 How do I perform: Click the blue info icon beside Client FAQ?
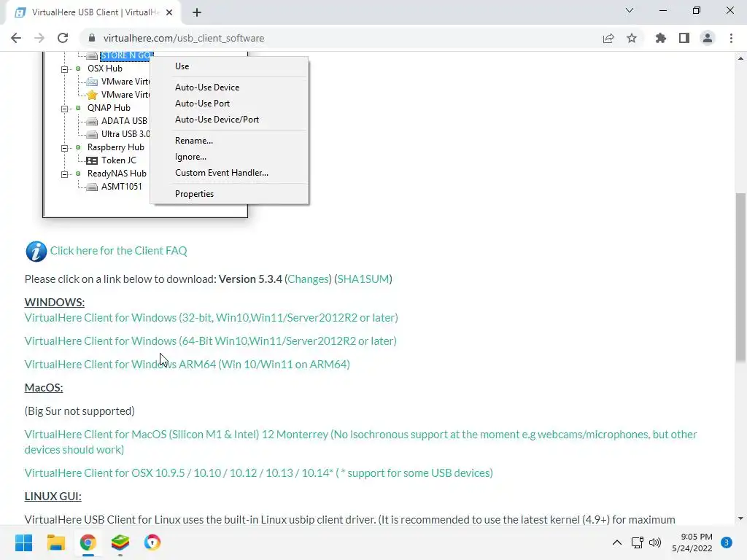(x=36, y=252)
